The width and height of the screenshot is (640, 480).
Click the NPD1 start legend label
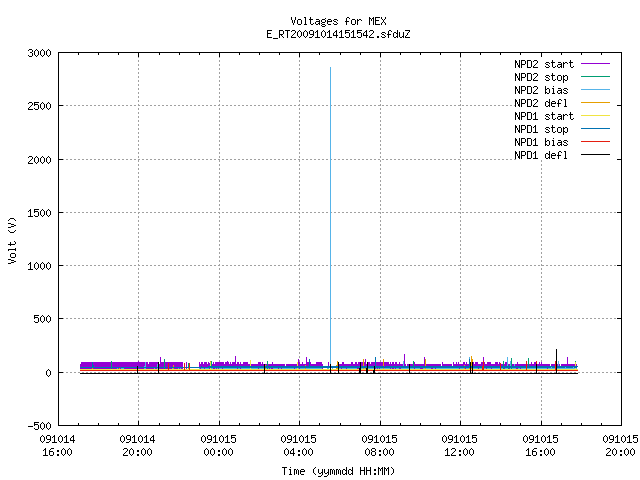tap(544, 116)
